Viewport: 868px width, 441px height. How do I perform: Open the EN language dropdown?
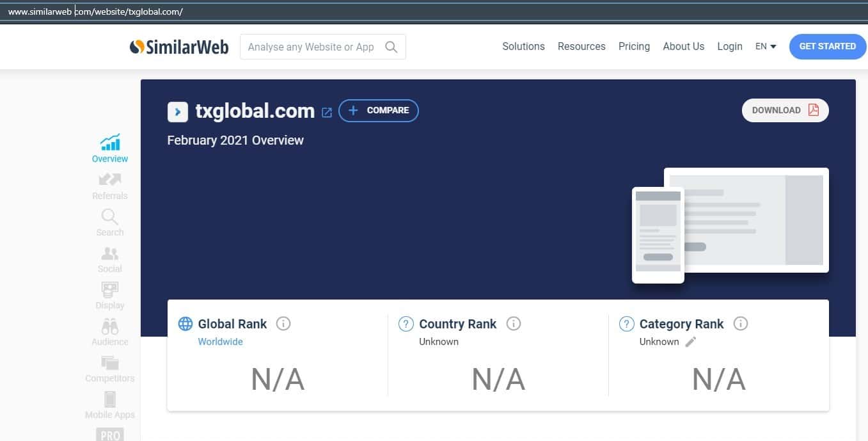[766, 46]
